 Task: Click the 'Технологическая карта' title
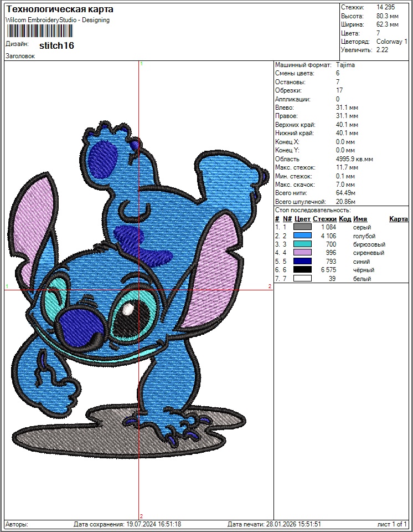60,9
